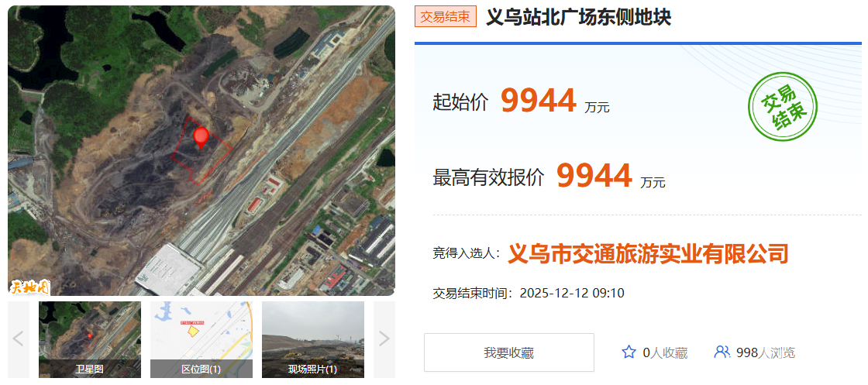This screenshot has width=868, height=385.
Task: Click the main satellite map image
Action: pos(201,150)
